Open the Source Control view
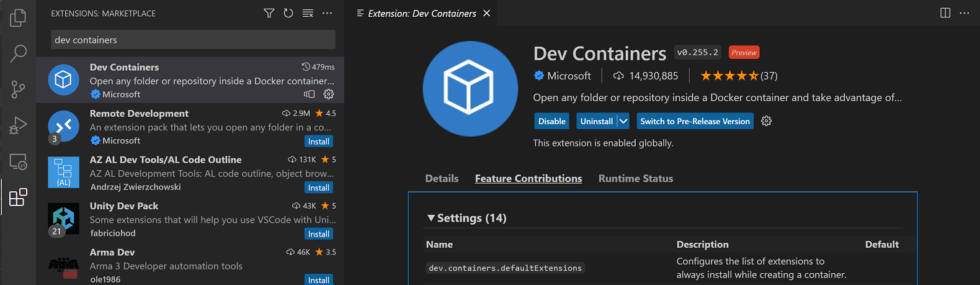This screenshot has height=285, width=980. [18, 89]
